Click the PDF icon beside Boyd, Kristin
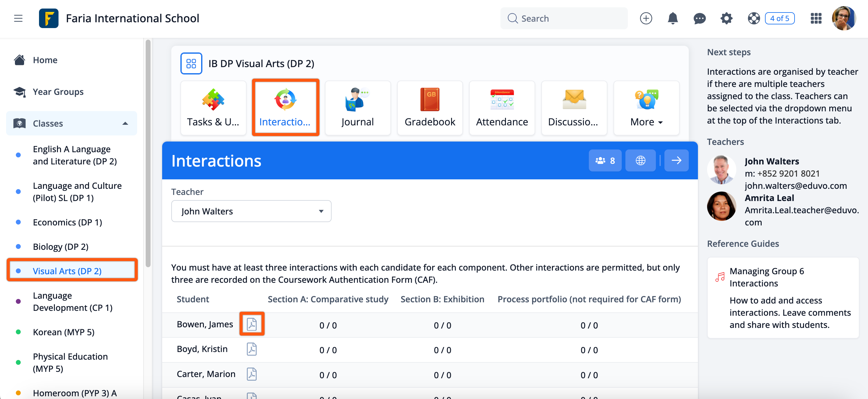The width and height of the screenshot is (868, 399). 251,349
